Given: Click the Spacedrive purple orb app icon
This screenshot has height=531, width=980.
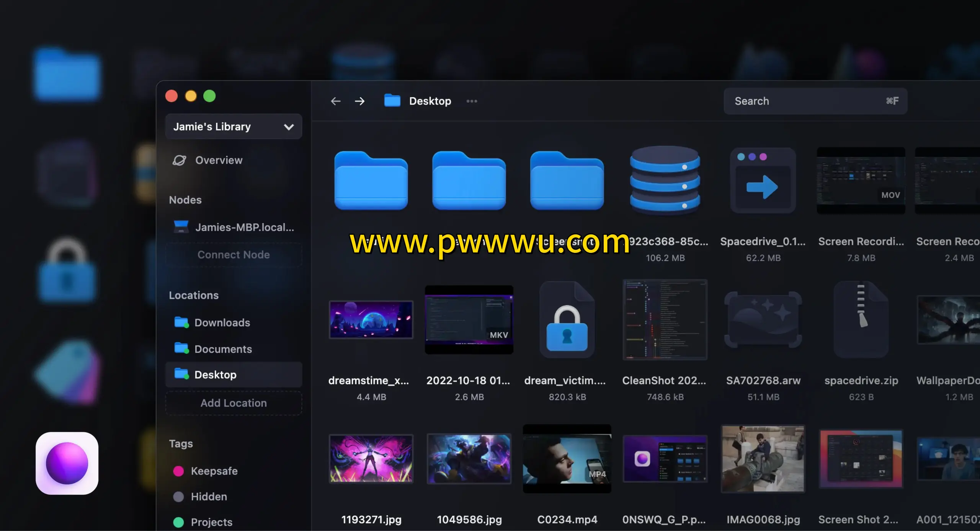Looking at the screenshot, I should (x=67, y=463).
